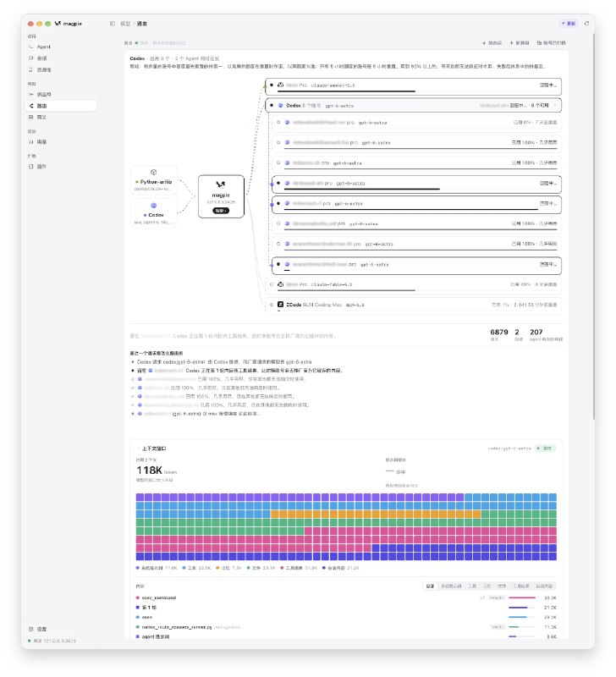The height and width of the screenshot is (677, 616).
Task: Open 供应商 providers in sidebar
Action: pyautogui.click(x=60, y=94)
